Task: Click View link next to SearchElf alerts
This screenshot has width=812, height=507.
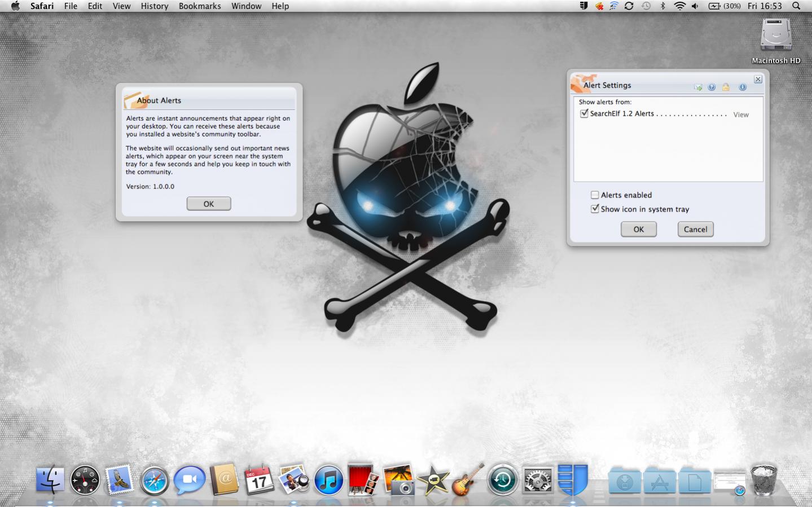Action: click(741, 114)
